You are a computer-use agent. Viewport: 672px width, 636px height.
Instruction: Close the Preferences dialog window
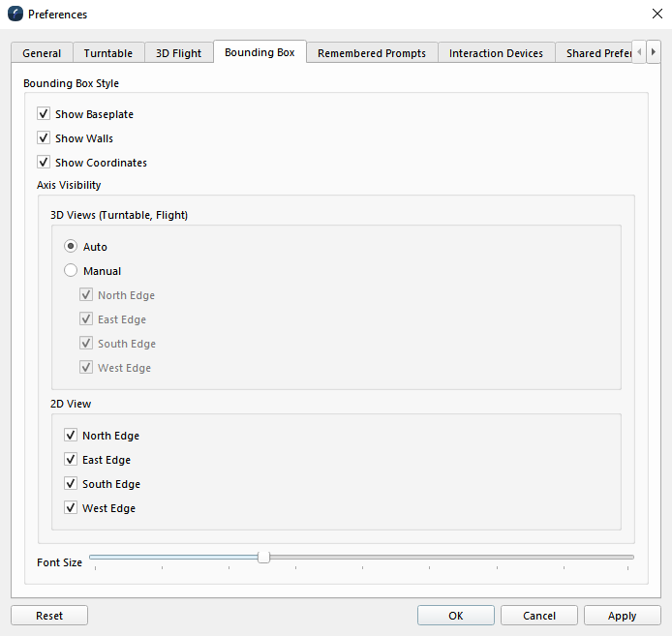tap(657, 15)
